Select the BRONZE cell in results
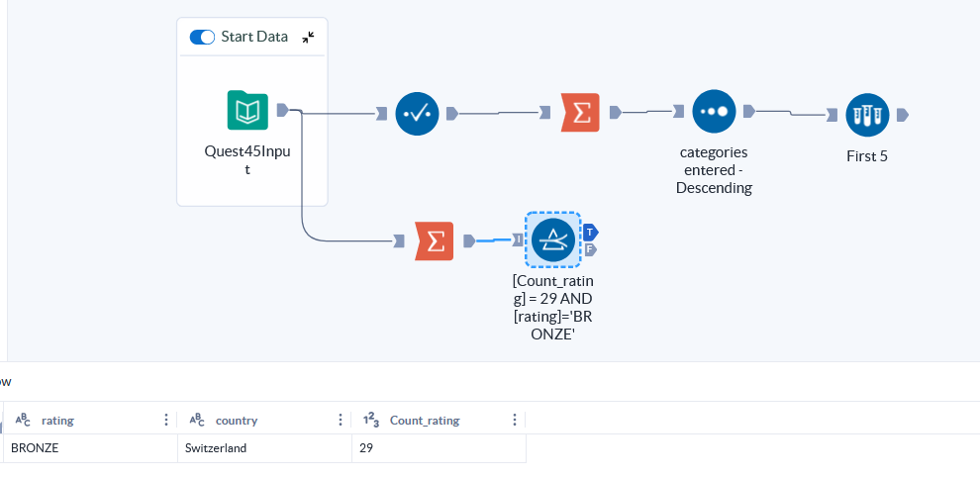 tap(35, 448)
